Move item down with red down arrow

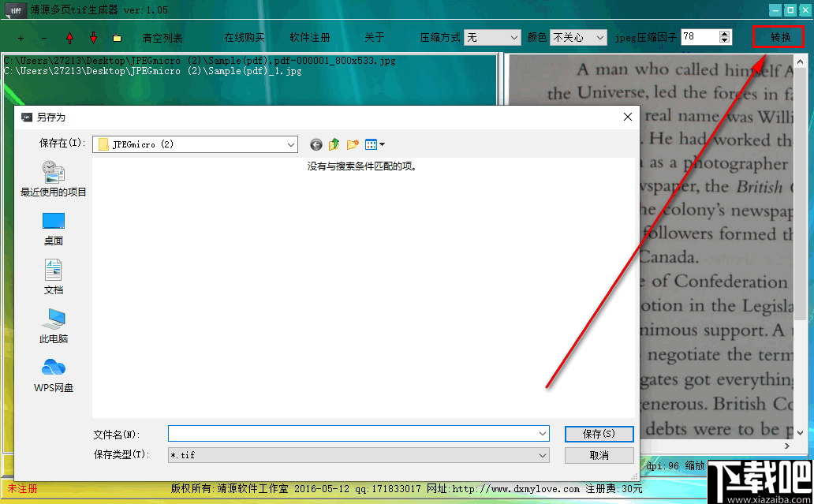pyautogui.click(x=93, y=37)
